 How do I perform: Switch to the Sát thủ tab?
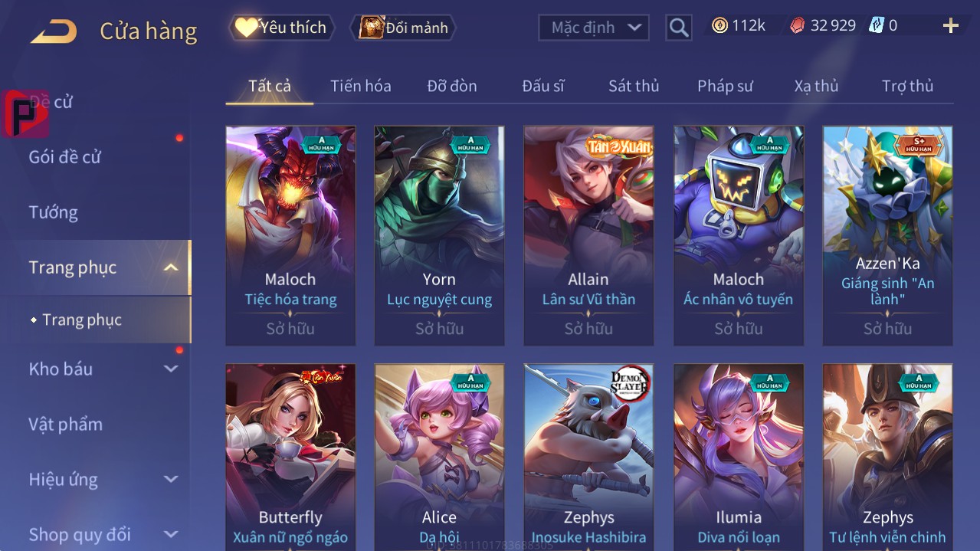pyautogui.click(x=634, y=86)
